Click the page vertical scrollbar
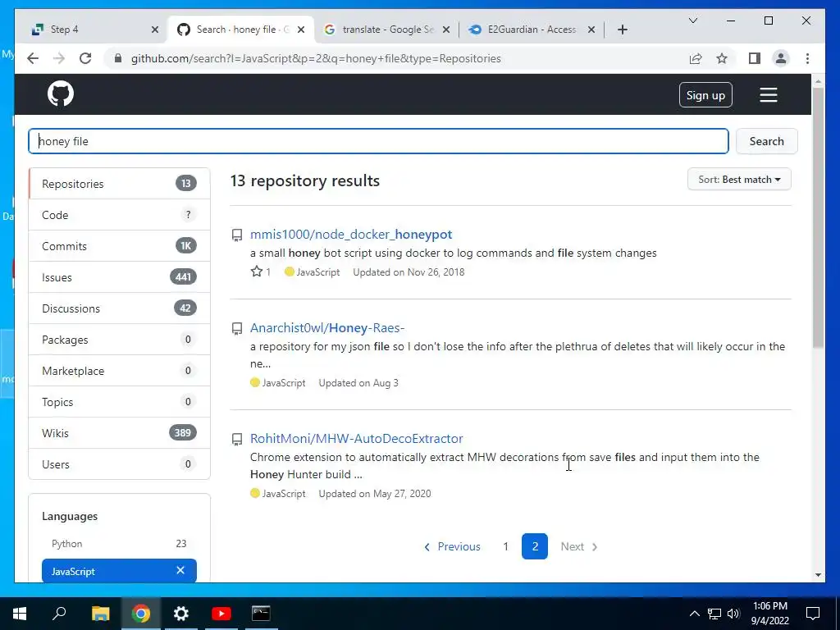 (x=818, y=217)
